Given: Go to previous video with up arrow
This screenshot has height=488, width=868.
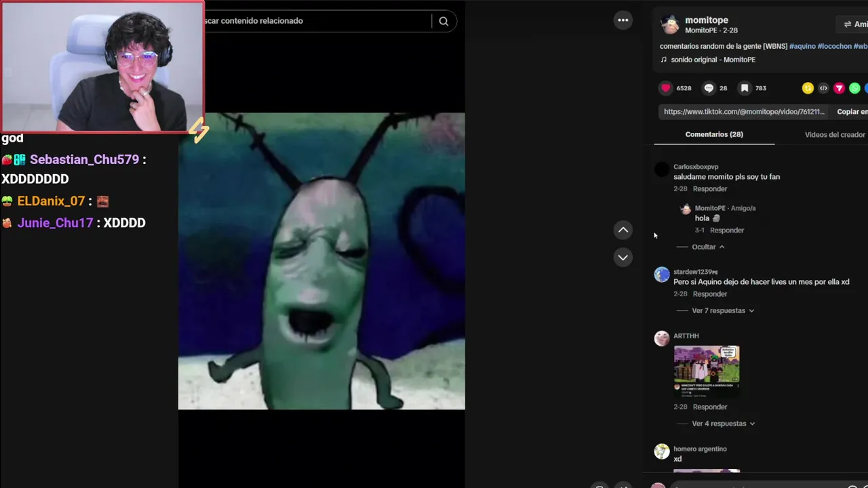Looking at the screenshot, I should (x=623, y=230).
